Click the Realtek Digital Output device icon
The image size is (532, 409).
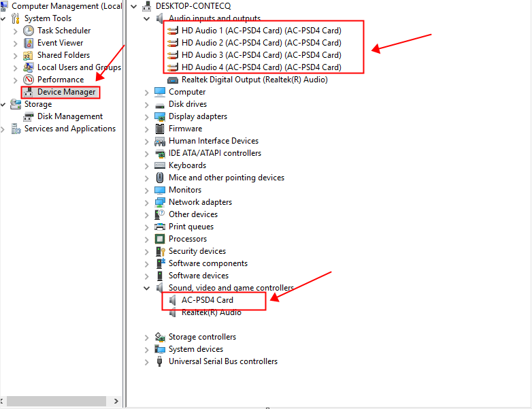(173, 80)
